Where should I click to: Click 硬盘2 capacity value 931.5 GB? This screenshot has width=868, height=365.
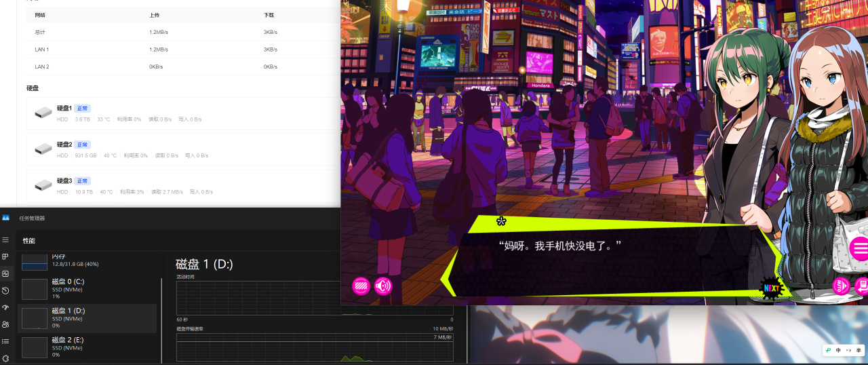[x=85, y=155]
